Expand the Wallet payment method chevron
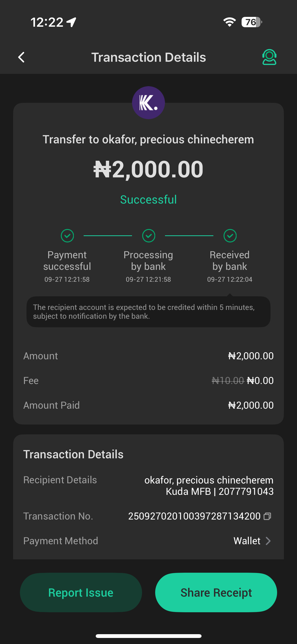297x644 pixels. pos(268,541)
